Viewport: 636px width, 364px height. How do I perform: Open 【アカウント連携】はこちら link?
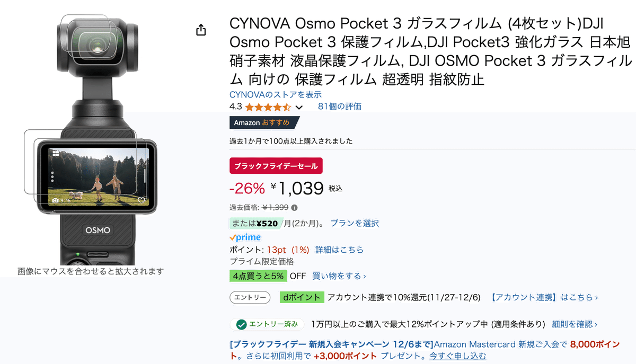(544, 297)
